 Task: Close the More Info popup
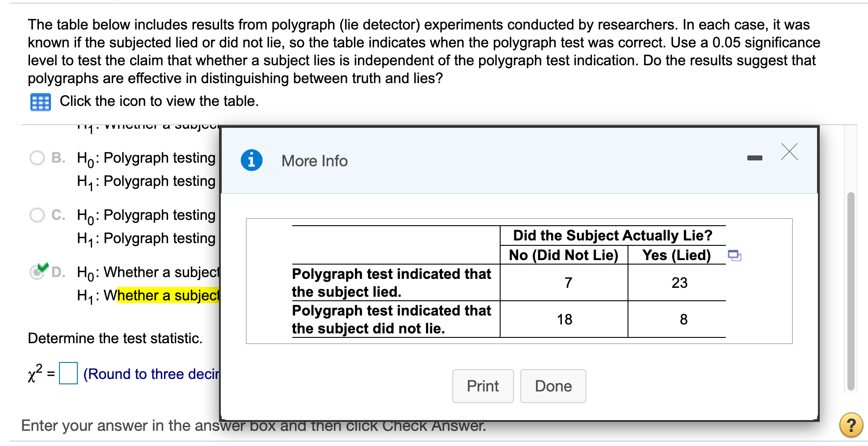click(788, 152)
